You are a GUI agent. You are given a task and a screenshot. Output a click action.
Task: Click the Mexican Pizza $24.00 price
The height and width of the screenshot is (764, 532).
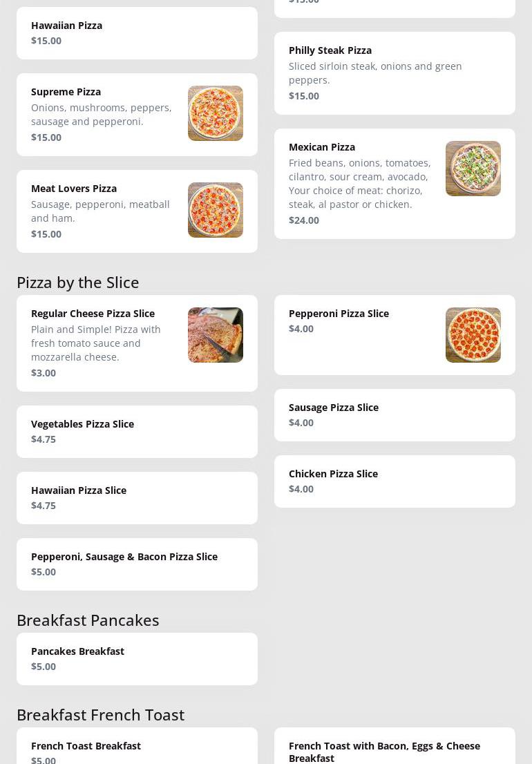304,220
